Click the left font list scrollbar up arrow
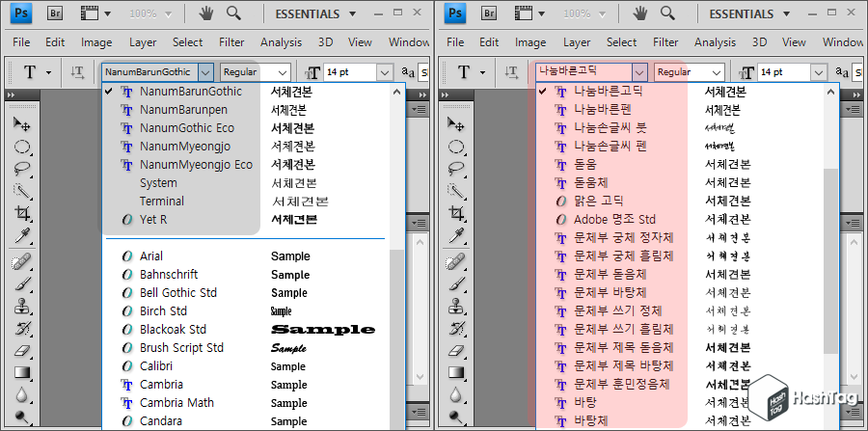This screenshot has height=431, width=868. coord(397,93)
